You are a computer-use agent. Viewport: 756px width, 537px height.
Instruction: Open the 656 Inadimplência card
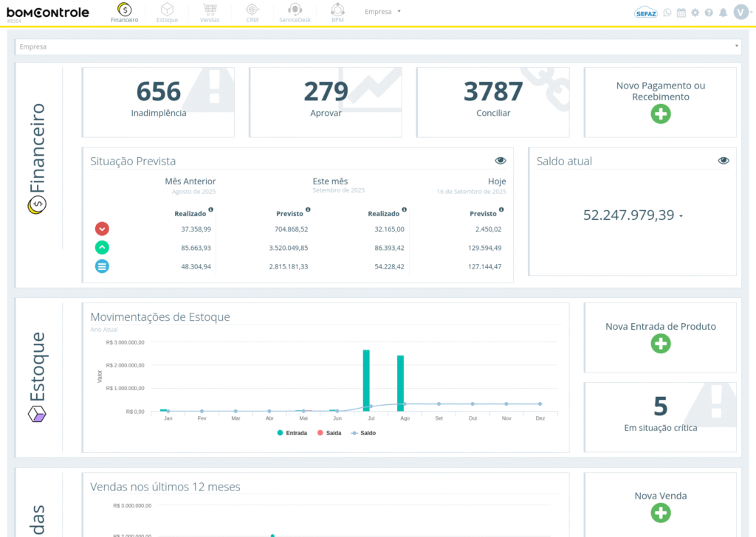[x=159, y=102]
